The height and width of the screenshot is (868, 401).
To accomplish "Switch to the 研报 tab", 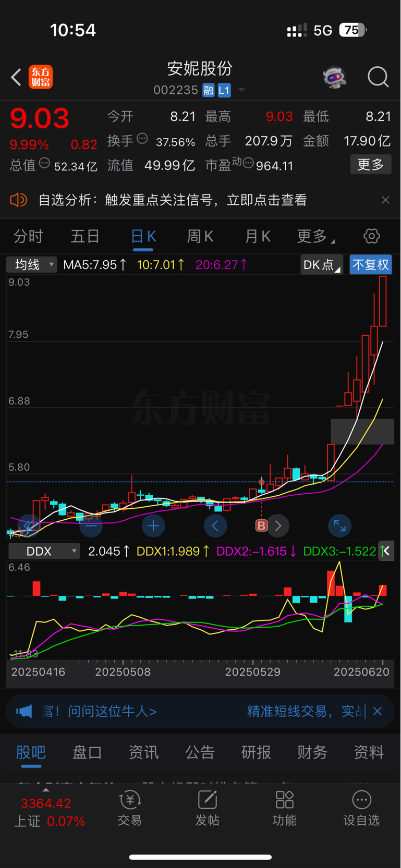I will [256, 752].
